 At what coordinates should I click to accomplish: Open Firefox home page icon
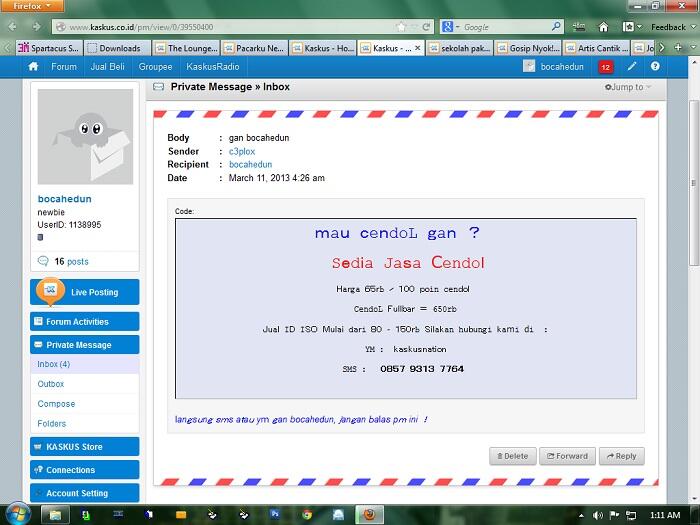click(603, 27)
